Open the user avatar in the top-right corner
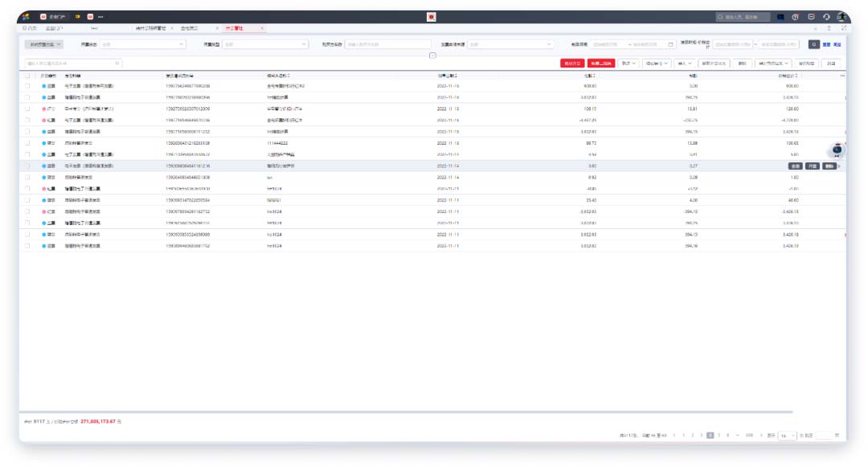This screenshot has width=868, height=467. [841, 17]
